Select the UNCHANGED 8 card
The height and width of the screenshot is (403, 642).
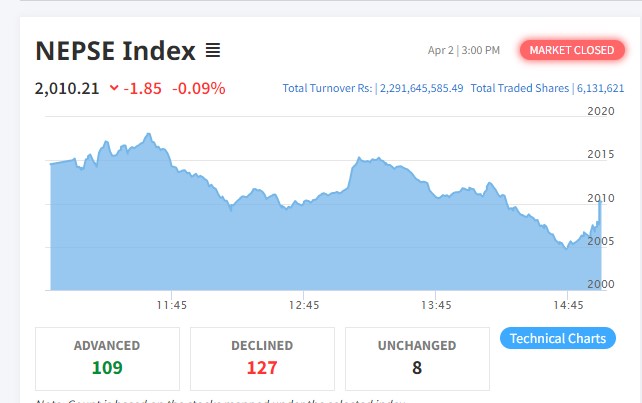pos(417,357)
